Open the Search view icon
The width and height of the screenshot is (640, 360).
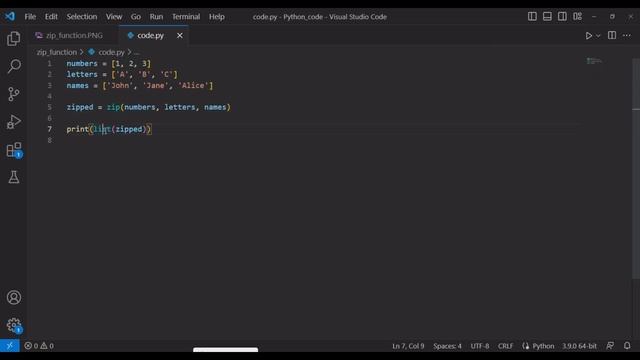pyautogui.click(x=13, y=66)
